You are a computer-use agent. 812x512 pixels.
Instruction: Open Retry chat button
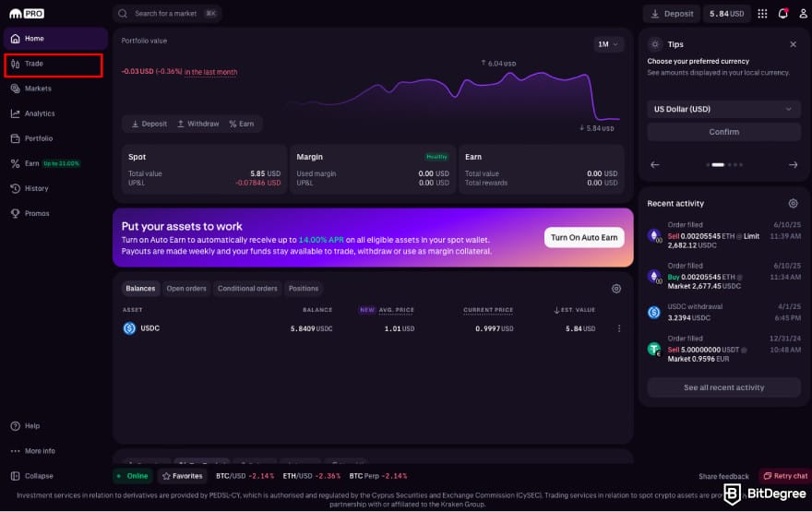[785, 476]
